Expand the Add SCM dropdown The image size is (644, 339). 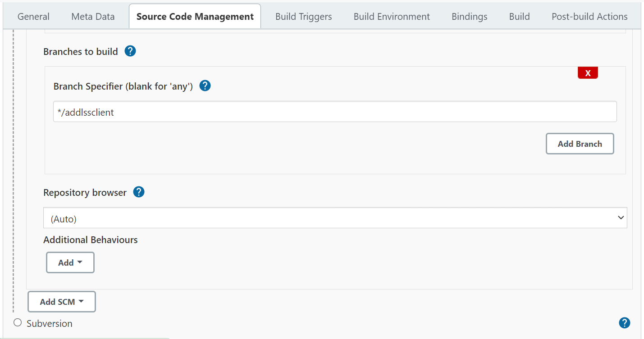point(62,302)
